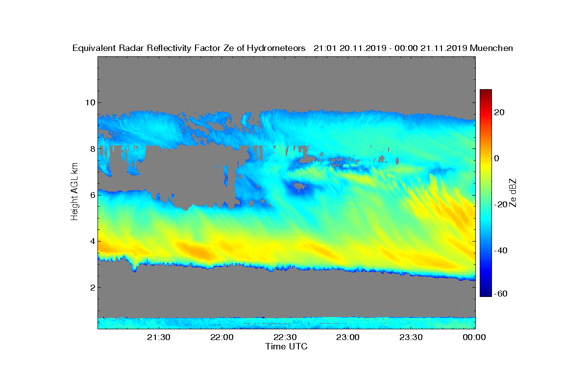The width and height of the screenshot is (588, 392).
Task: Click the height label 8
Action: (92, 148)
